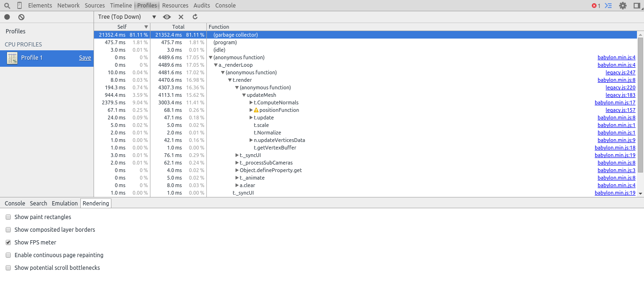644x291 pixels.
Task: Click the search magnifier icon in DevTools toolbar
Action: [7, 6]
